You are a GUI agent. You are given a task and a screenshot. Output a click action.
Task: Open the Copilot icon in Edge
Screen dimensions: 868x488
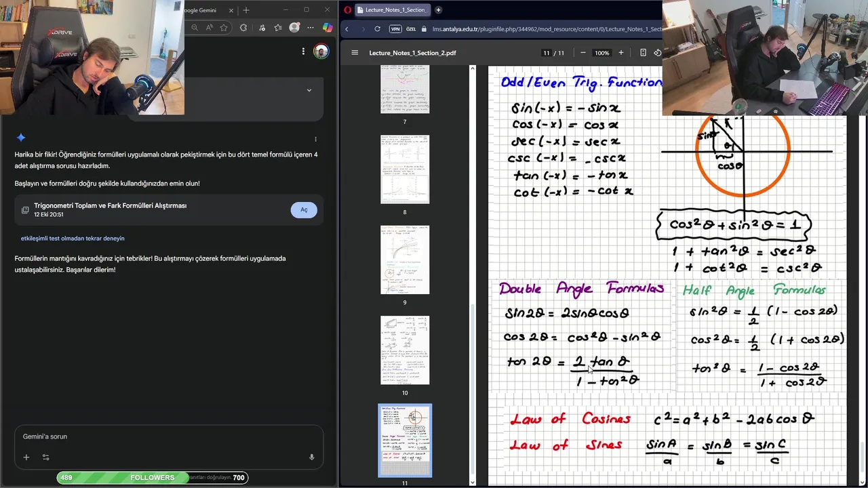point(328,28)
